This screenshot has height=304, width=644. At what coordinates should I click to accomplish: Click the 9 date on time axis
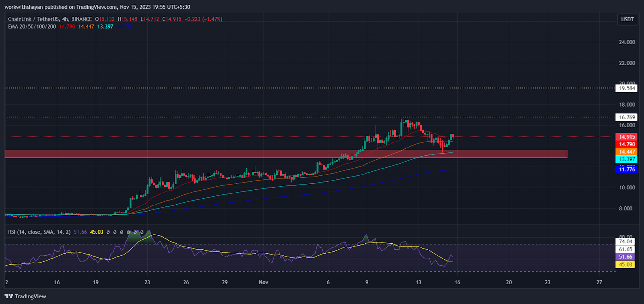(367, 282)
